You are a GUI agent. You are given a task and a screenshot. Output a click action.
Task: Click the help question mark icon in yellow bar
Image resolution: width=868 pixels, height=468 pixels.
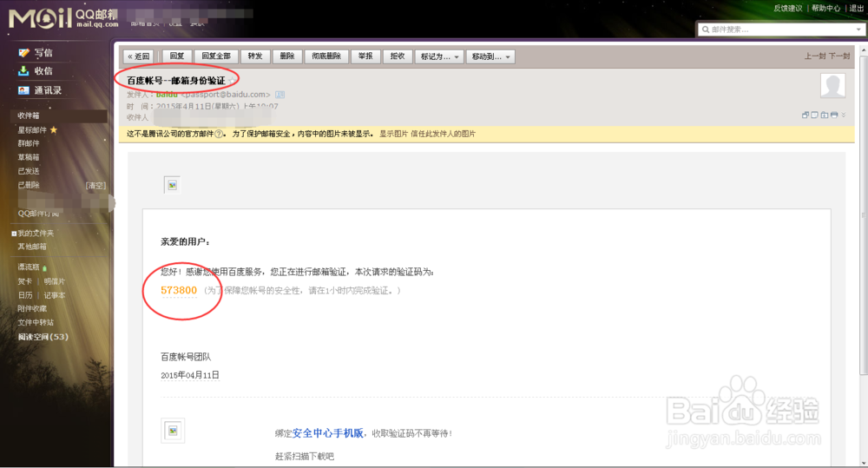[220, 134]
